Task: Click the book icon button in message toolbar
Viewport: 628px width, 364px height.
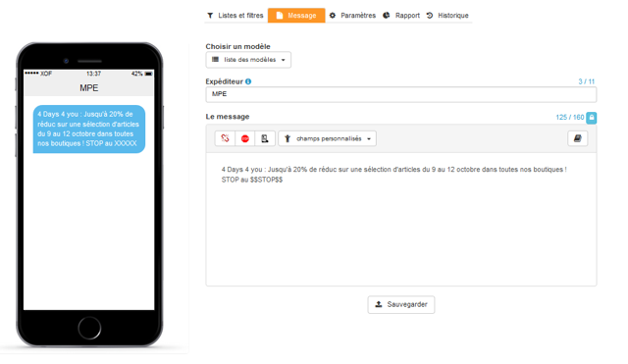Action: point(578,138)
